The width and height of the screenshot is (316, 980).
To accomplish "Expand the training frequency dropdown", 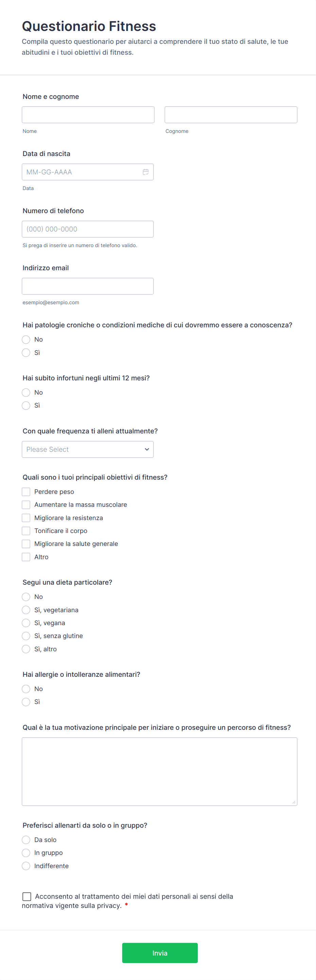I will tap(87, 449).
